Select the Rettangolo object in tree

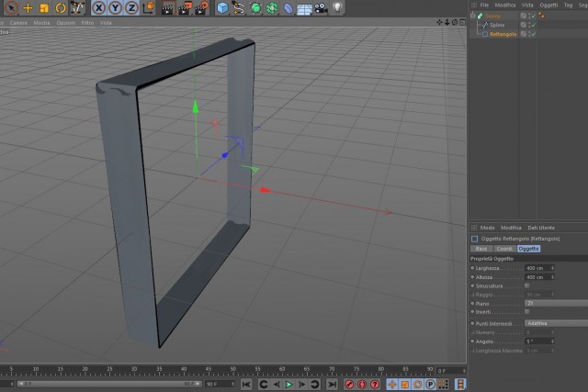(x=503, y=34)
